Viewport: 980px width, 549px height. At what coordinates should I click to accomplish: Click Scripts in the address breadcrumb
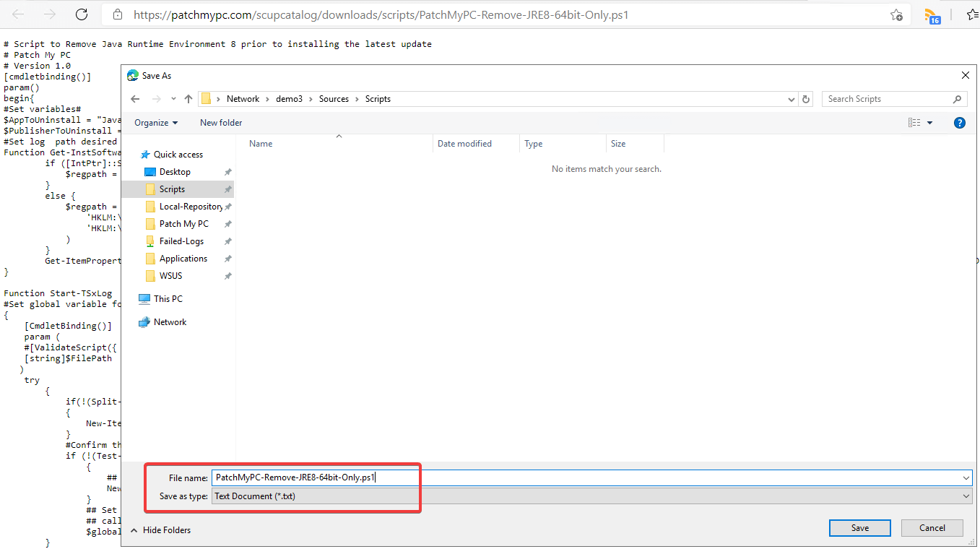[378, 99]
